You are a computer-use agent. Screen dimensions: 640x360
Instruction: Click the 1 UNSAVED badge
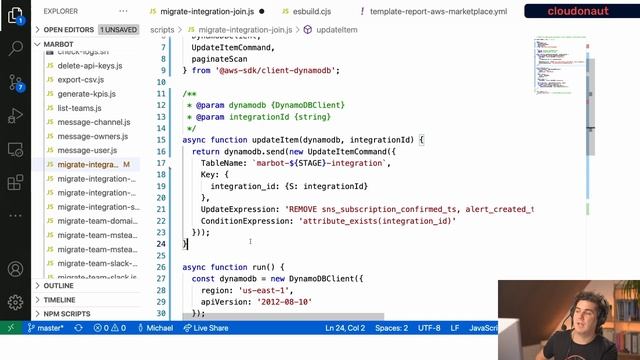pyautogui.click(x=118, y=29)
